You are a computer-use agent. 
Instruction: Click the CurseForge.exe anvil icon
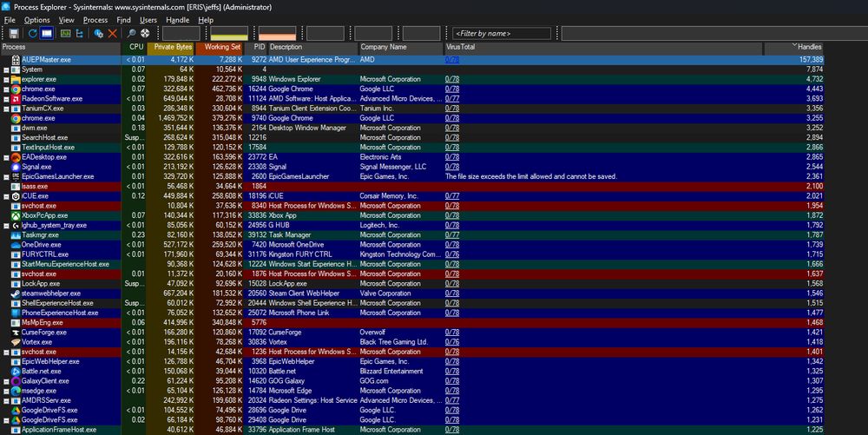click(16, 332)
